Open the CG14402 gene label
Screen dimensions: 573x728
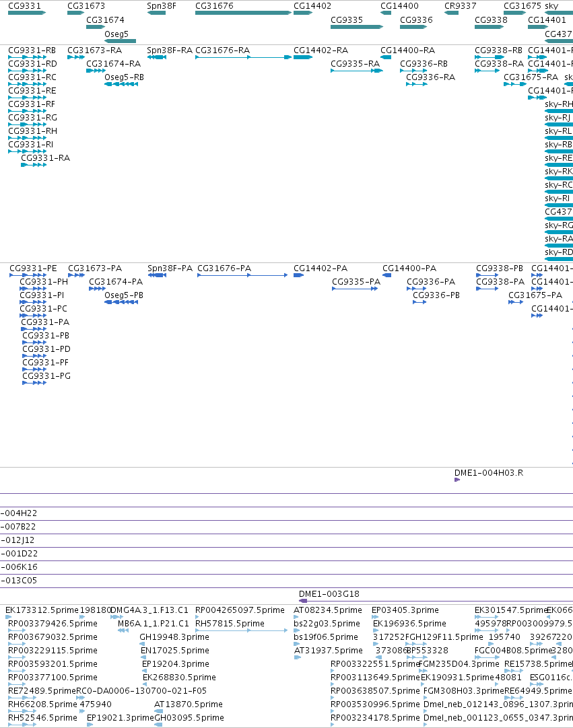coord(312,6)
